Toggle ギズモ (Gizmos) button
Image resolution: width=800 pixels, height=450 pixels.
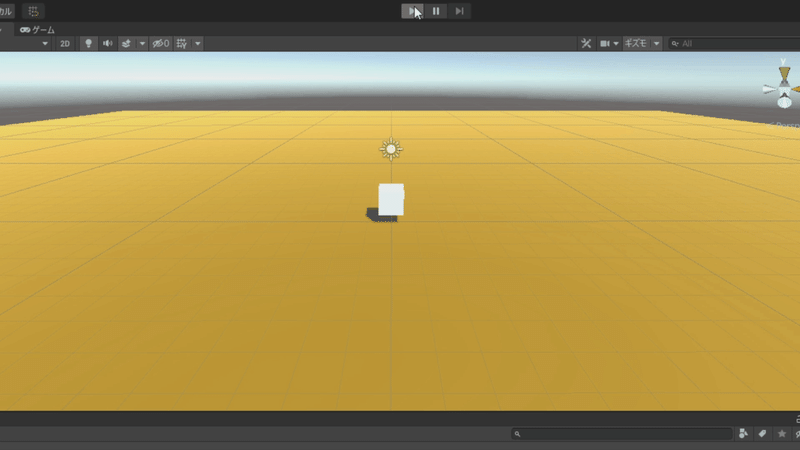(636, 44)
